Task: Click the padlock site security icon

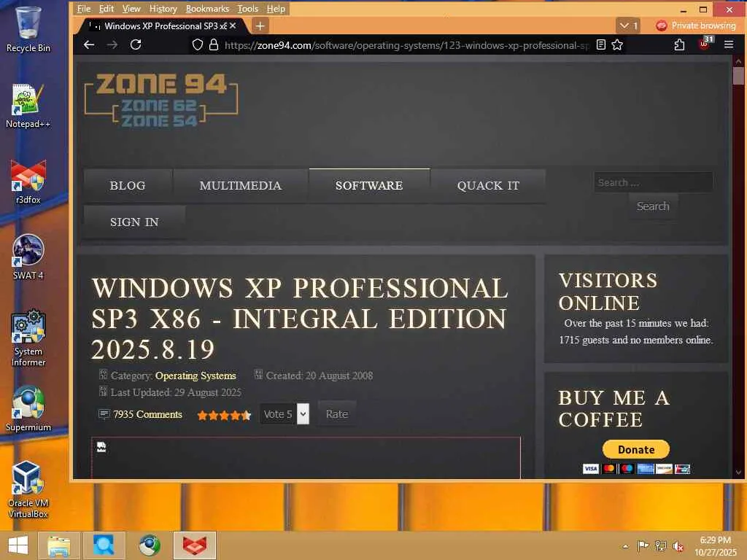Action: pyautogui.click(x=214, y=44)
